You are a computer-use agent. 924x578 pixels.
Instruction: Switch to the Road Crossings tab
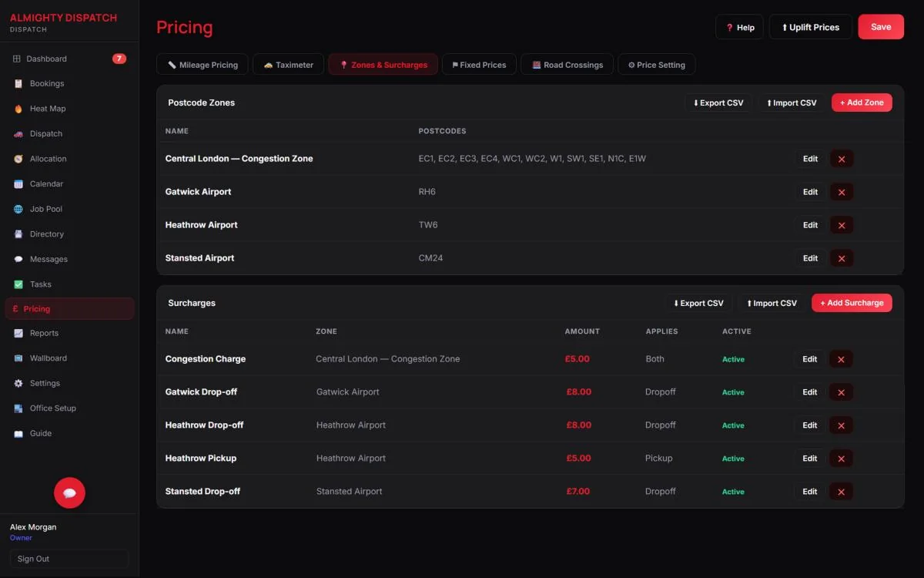tap(567, 65)
